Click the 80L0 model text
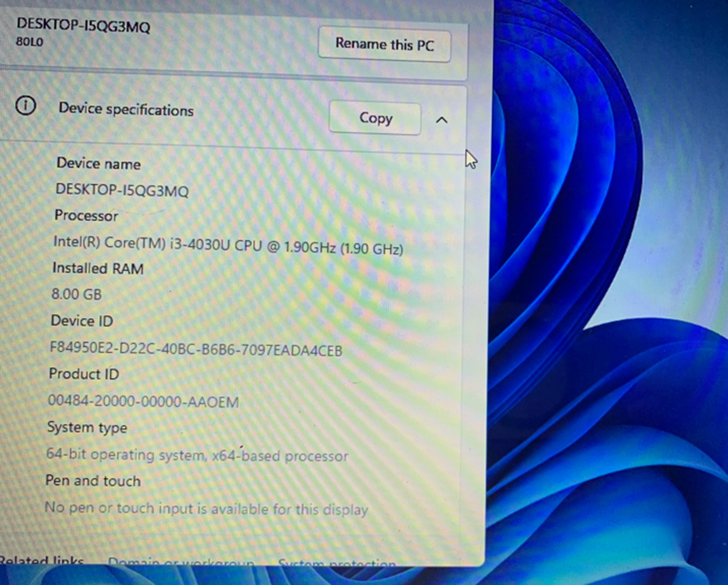728x585 pixels. coord(30,42)
